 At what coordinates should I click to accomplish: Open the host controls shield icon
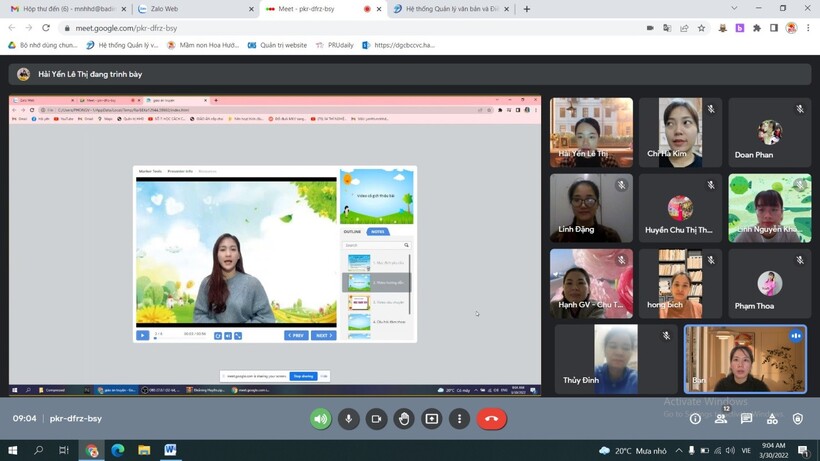[797, 419]
